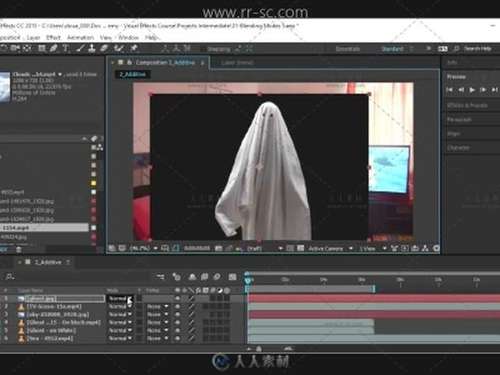Open track matte dropdown for TV screen layer
The height and width of the screenshot is (375, 500).
click(157, 306)
